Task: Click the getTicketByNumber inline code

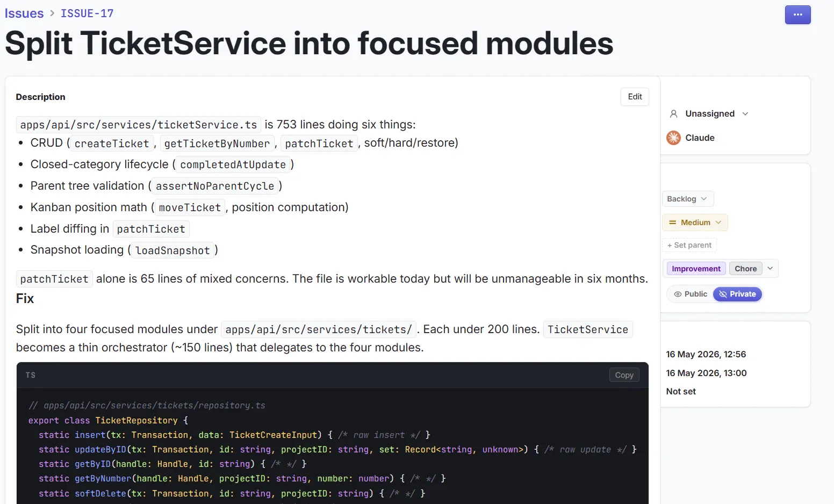Action: (217, 143)
